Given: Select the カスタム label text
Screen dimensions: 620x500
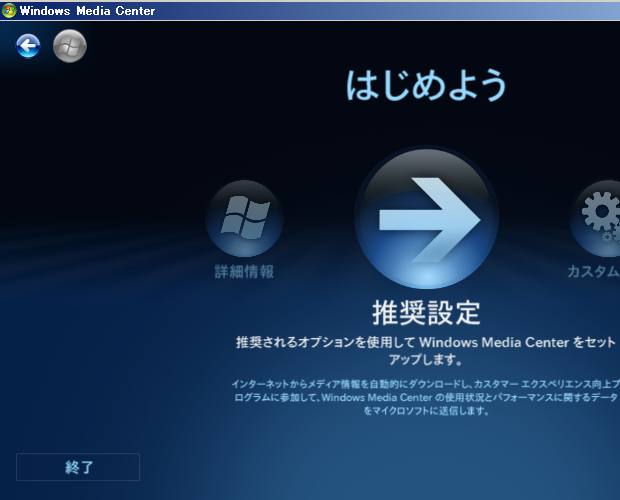Looking at the screenshot, I should click(x=593, y=272).
